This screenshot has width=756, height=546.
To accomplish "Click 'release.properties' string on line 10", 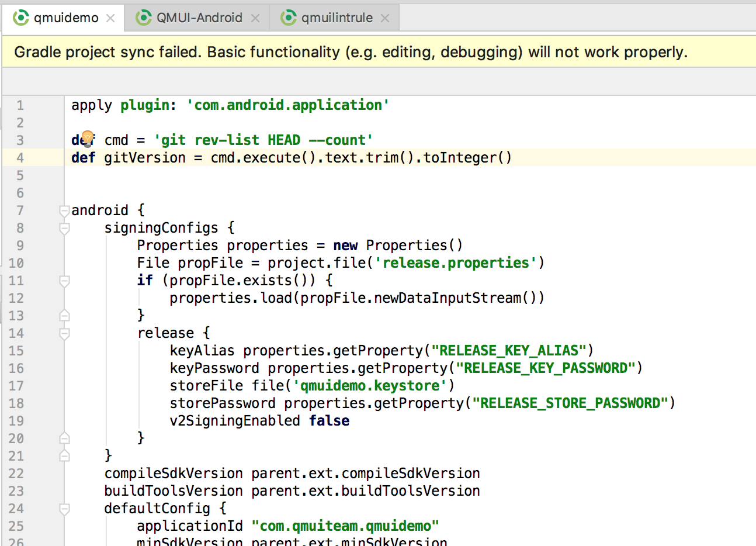I will click(x=456, y=263).
